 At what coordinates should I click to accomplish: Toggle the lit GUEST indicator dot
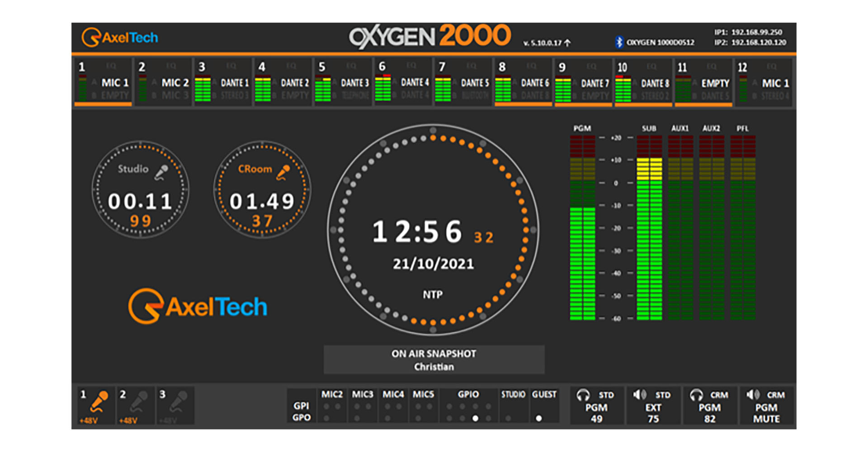click(538, 419)
